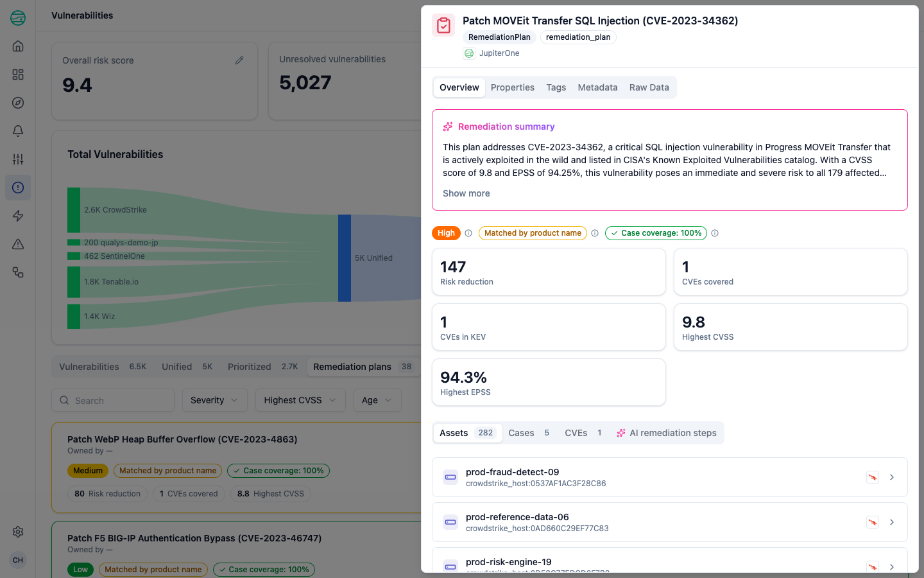Edit the Overall risk score with pencil icon
This screenshot has width=924, height=578.
coord(239,60)
